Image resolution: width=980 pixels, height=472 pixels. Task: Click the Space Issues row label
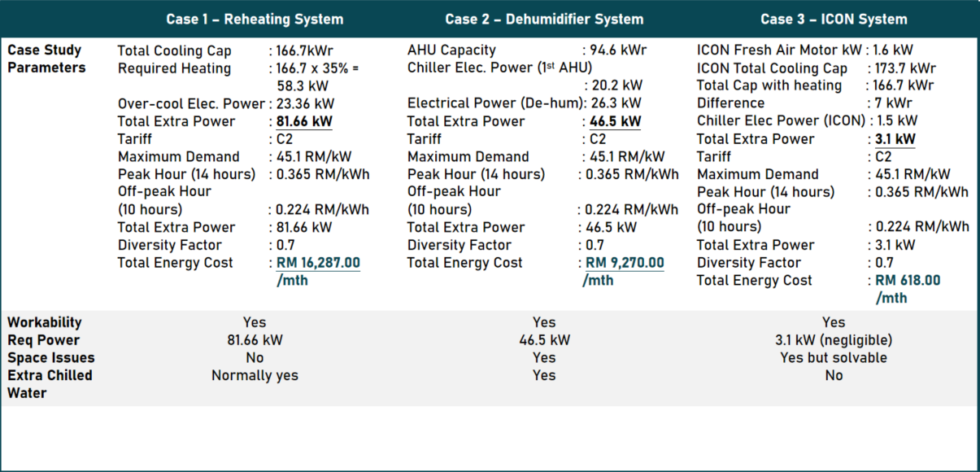pos(50,358)
